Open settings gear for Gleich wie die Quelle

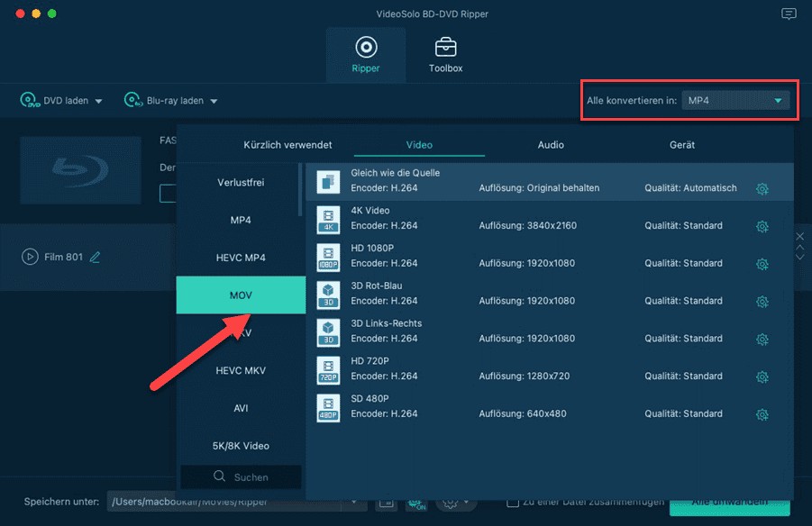pyautogui.click(x=762, y=189)
